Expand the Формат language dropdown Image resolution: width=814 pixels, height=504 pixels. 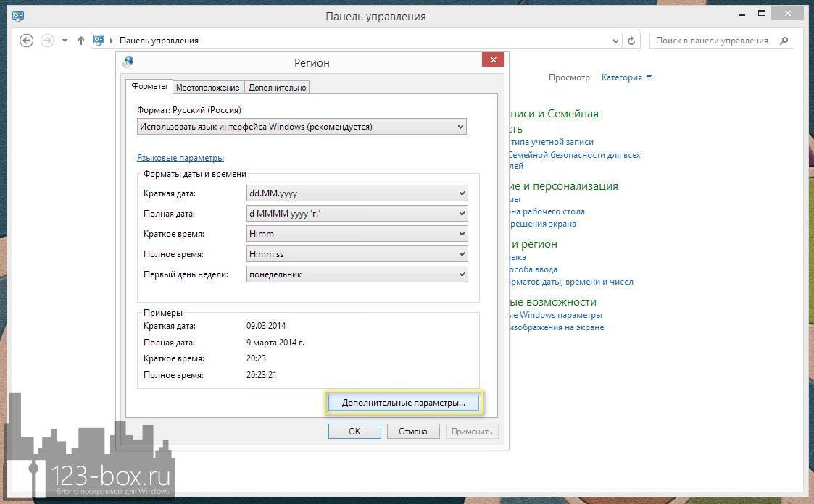click(460, 127)
